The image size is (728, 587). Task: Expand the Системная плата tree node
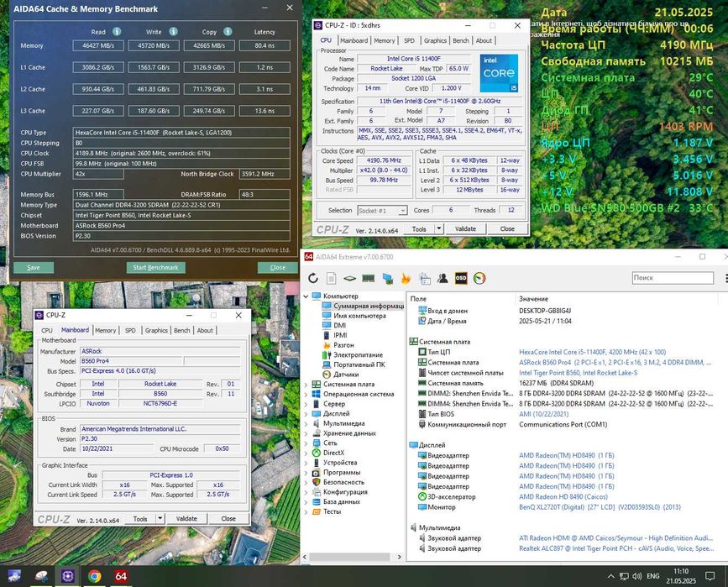[306, 385]
